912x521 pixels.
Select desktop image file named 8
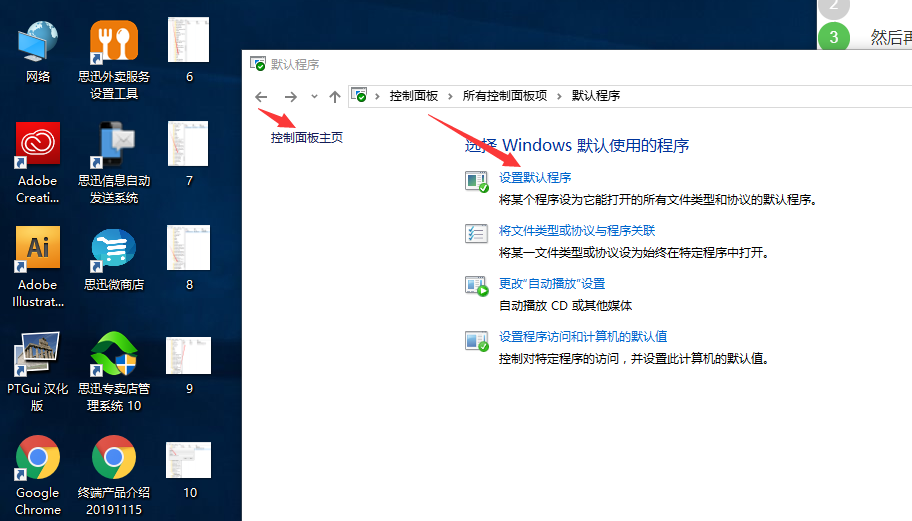(x=188, y=259)
